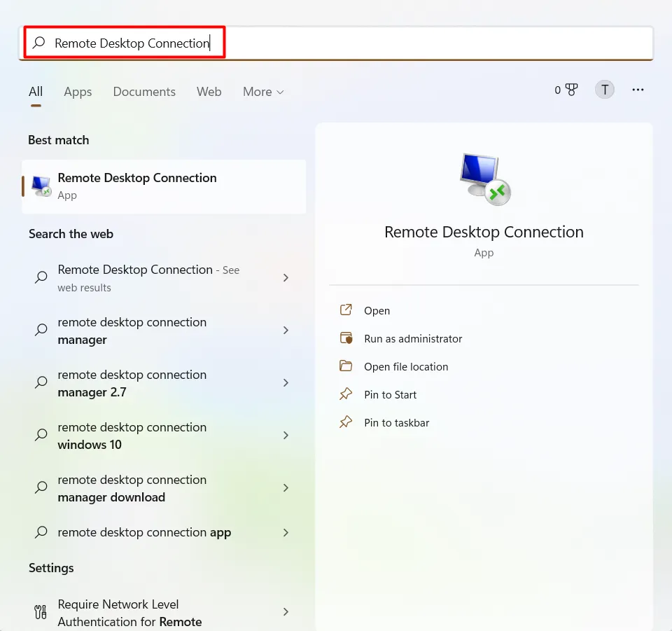Screen dimensions: 672x631
Task: Expand chevron next to 'manager 2.7' suggestion
Action: click(x=286, y=383)
